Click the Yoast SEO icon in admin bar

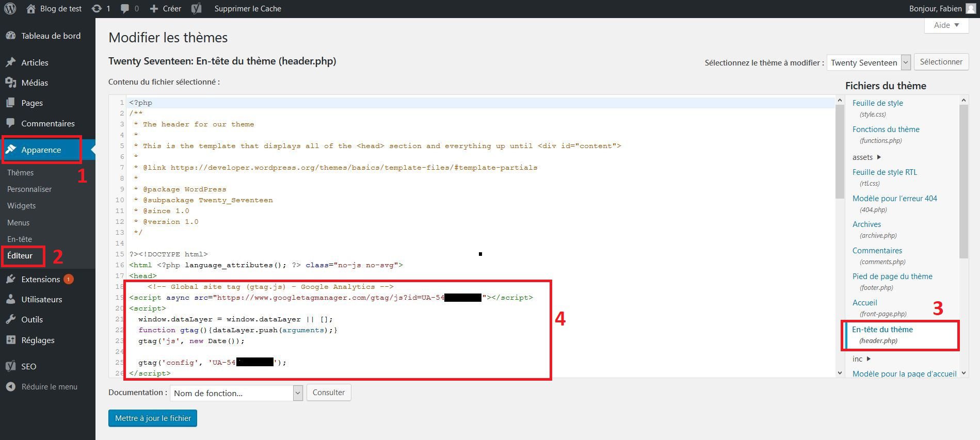pyautogui.click(x=196, y=9)
